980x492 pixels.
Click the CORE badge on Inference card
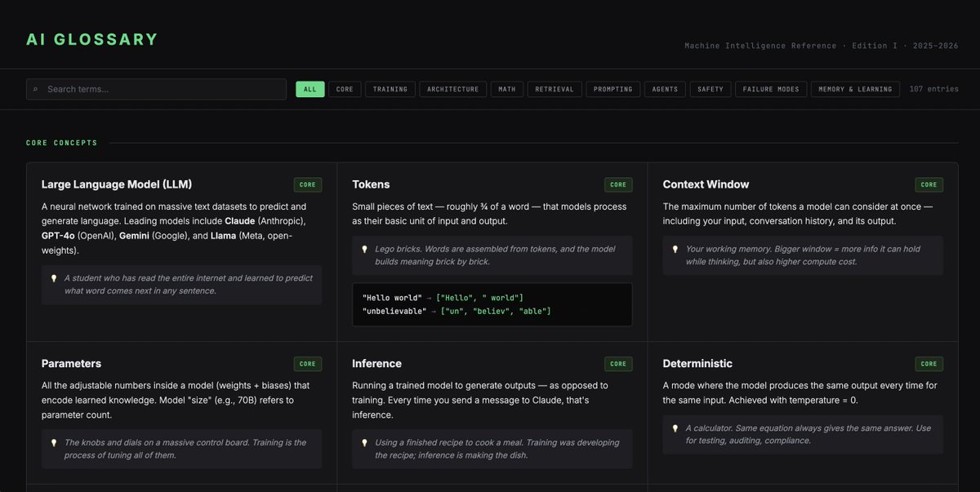pyautogui.click(x=618, y=364)
